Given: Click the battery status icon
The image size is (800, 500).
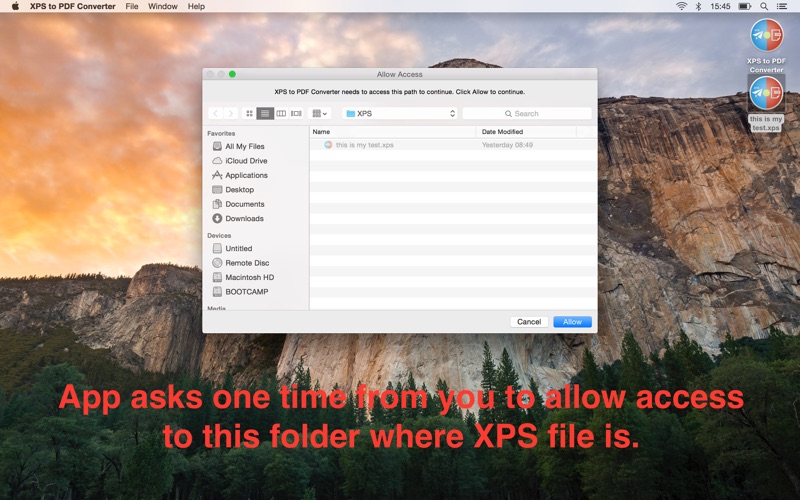Looking at the screenshot, I should tap(744, 6).
